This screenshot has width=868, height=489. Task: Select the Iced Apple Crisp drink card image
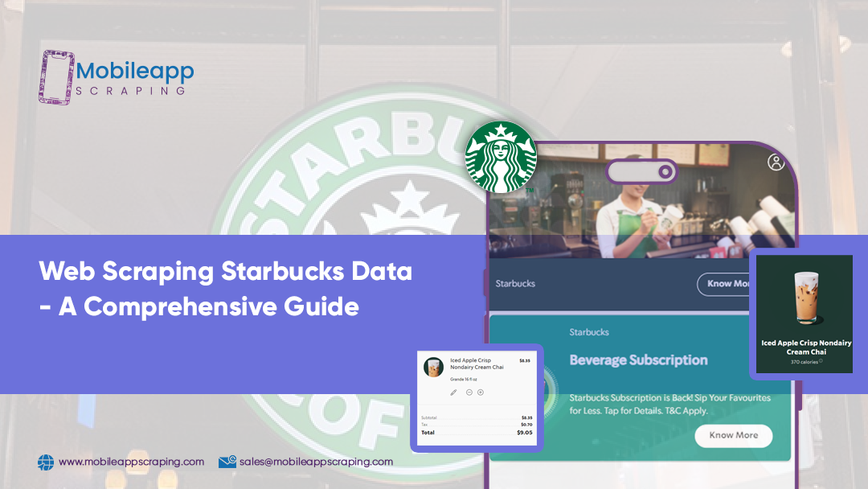pyautogui.click(x=805, y=299)
